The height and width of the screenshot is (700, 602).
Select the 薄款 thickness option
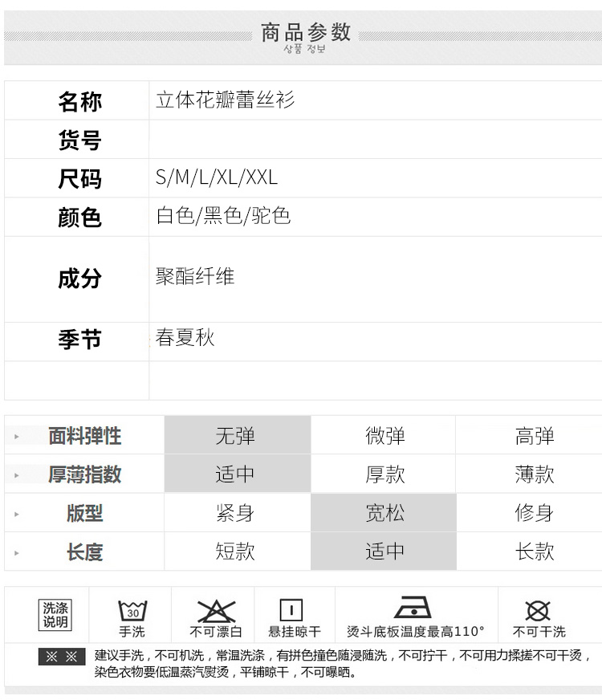click(x=529, y=474)
